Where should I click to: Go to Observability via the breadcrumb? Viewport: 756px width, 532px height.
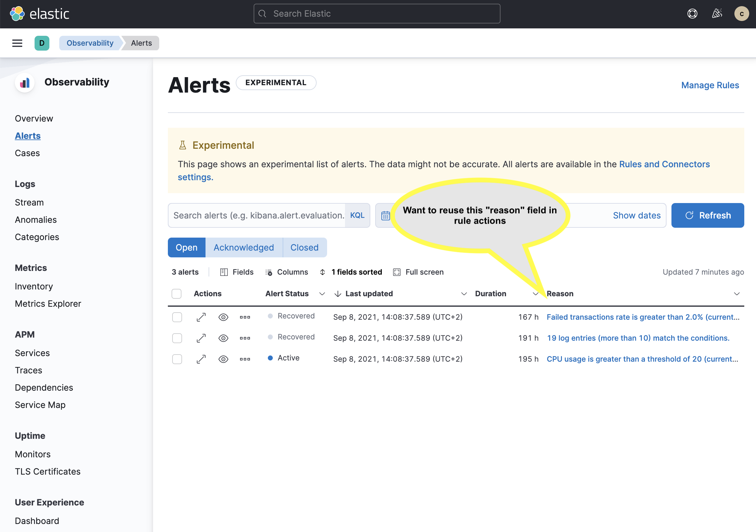(x=89, y=43)
